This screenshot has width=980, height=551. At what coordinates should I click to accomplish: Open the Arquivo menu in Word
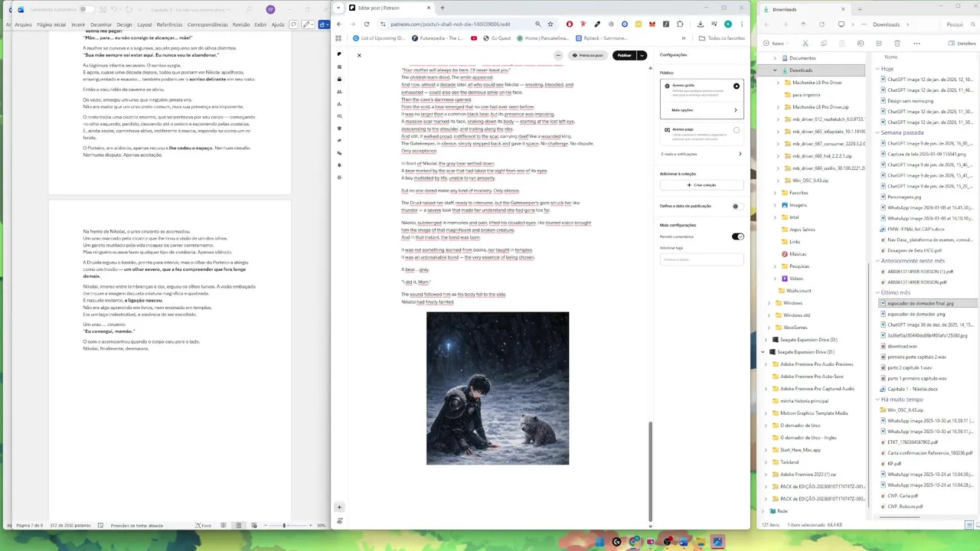pyautogui.click(x=23, y=24)
